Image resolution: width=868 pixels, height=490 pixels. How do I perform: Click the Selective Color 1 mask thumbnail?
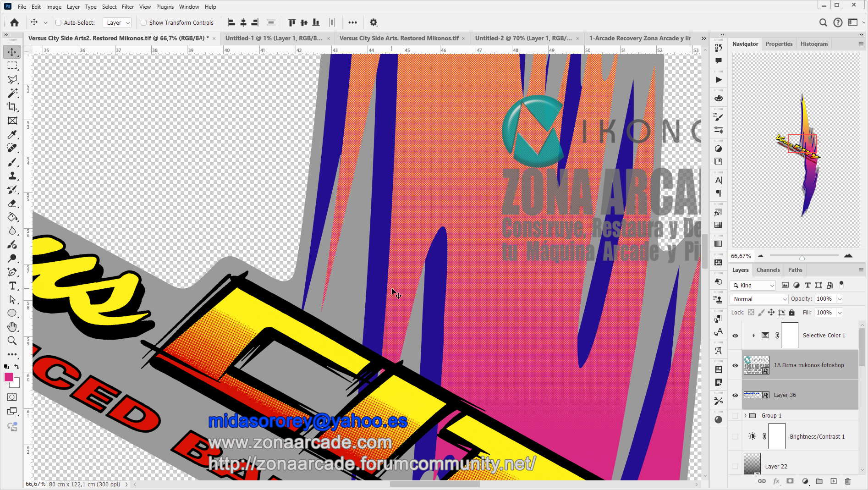789,336
